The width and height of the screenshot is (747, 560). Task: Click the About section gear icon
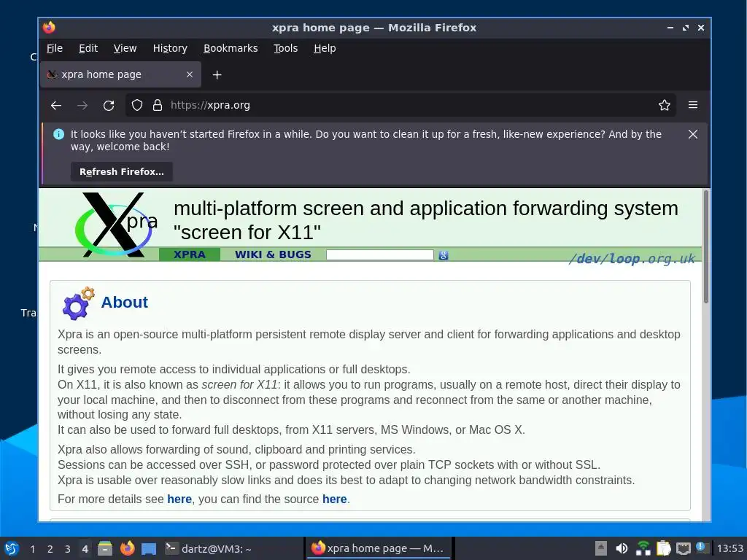(78, 303)
